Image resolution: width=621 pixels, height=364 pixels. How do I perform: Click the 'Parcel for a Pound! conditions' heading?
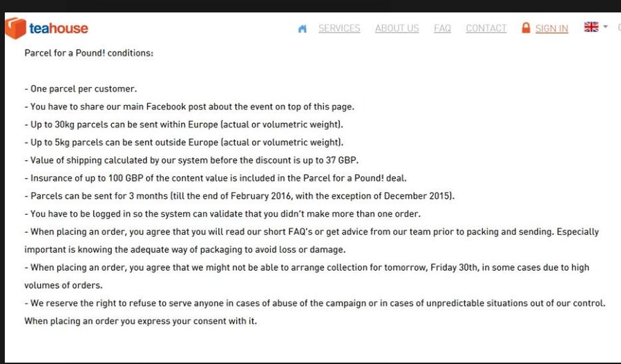(88, 53)
